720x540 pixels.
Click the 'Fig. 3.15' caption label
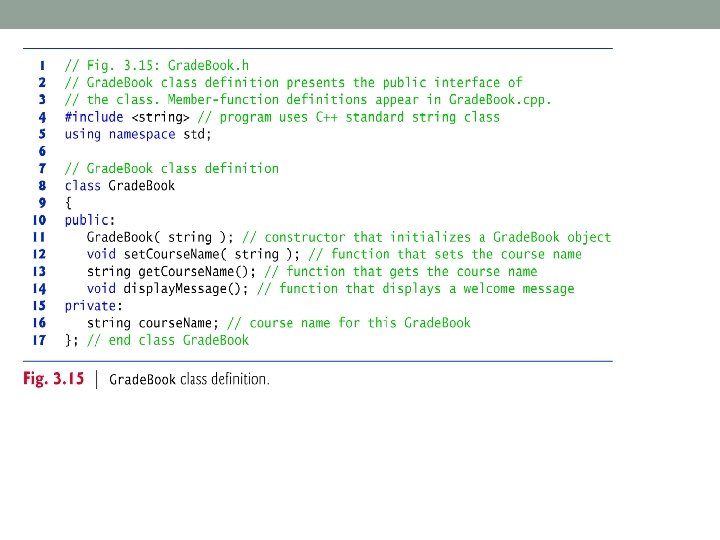coord(54,379)
